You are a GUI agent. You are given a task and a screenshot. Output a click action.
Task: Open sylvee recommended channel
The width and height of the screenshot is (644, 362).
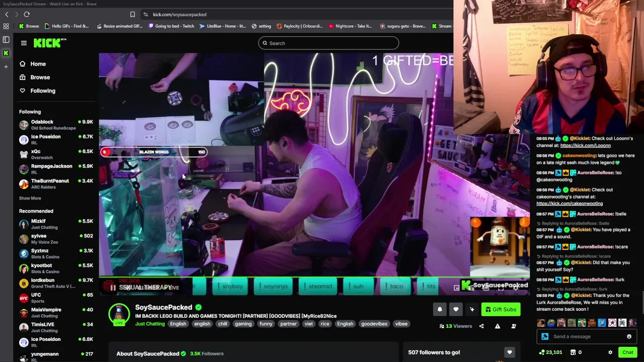click(x=55, y=239)
